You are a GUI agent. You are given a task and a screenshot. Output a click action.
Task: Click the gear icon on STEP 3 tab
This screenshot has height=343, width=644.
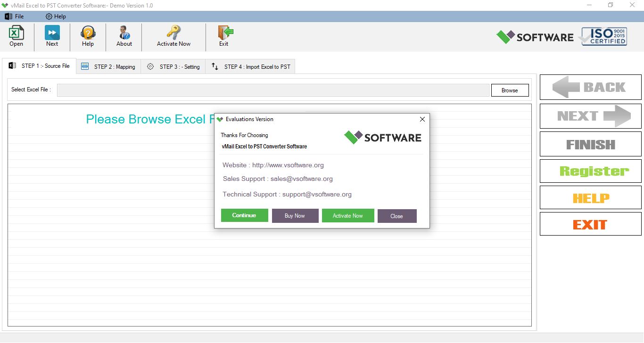[x=150, y=66]
